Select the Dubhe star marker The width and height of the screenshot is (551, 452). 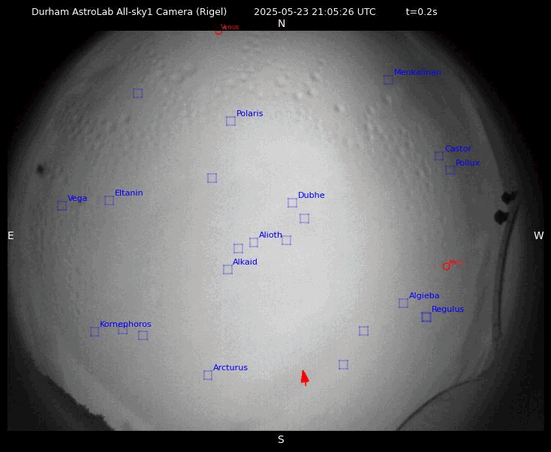pyautogui.click(x=292, y=202)
